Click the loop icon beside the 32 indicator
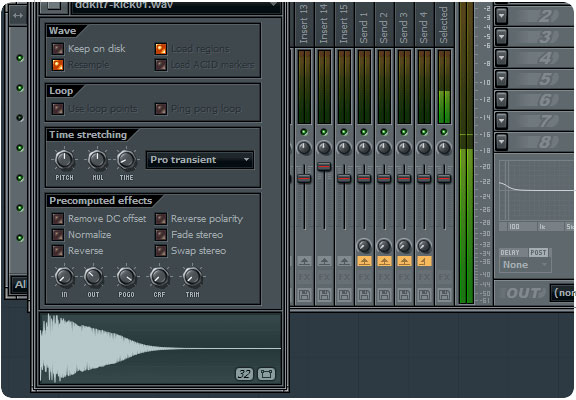The height and width of the screenshot is (400, 576). pos(266,374)
